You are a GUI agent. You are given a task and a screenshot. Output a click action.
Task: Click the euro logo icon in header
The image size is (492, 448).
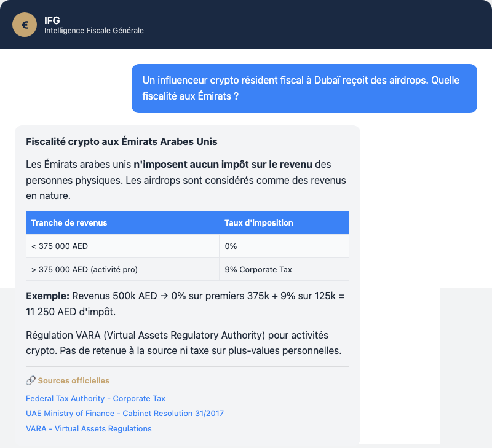click(x=25, y=25)
